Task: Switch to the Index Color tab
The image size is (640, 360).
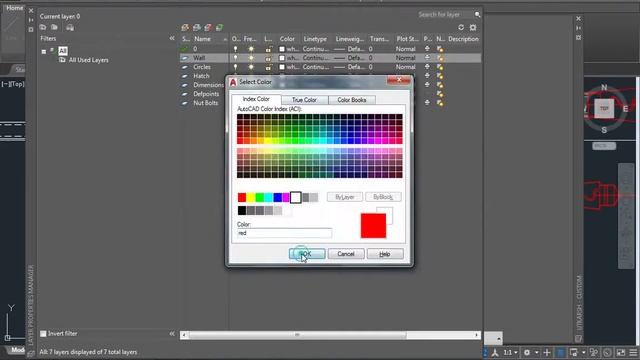Action: point(256,99)
